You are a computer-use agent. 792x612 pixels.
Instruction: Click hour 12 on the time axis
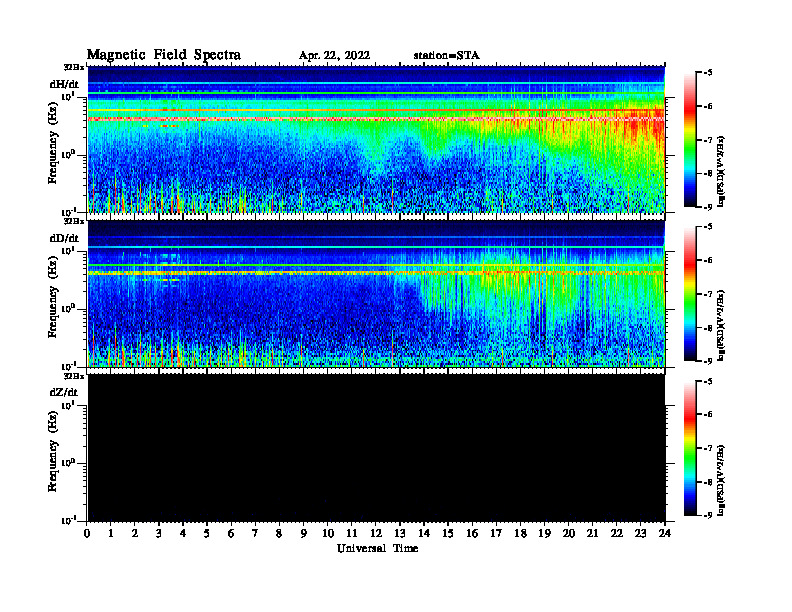(x=376, y=533)
